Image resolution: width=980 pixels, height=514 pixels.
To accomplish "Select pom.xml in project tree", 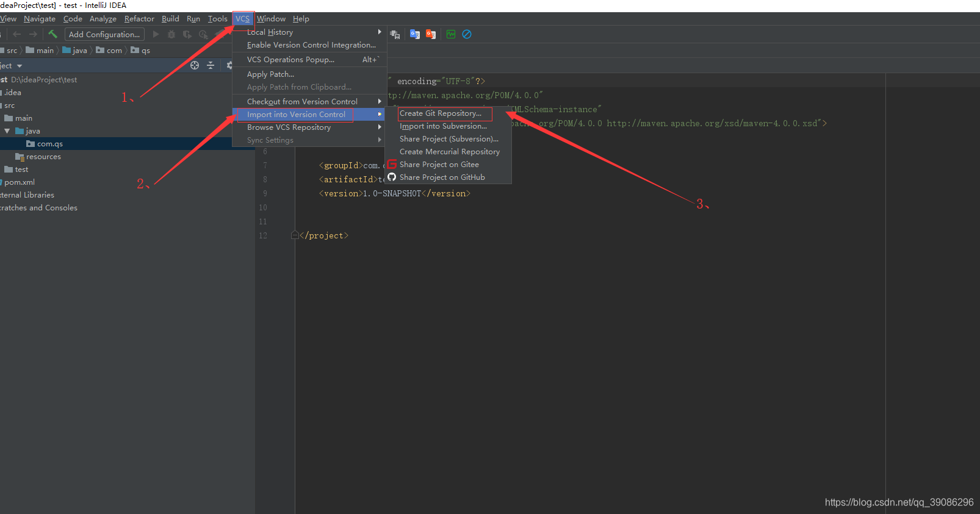I will (x=20, y=182).
